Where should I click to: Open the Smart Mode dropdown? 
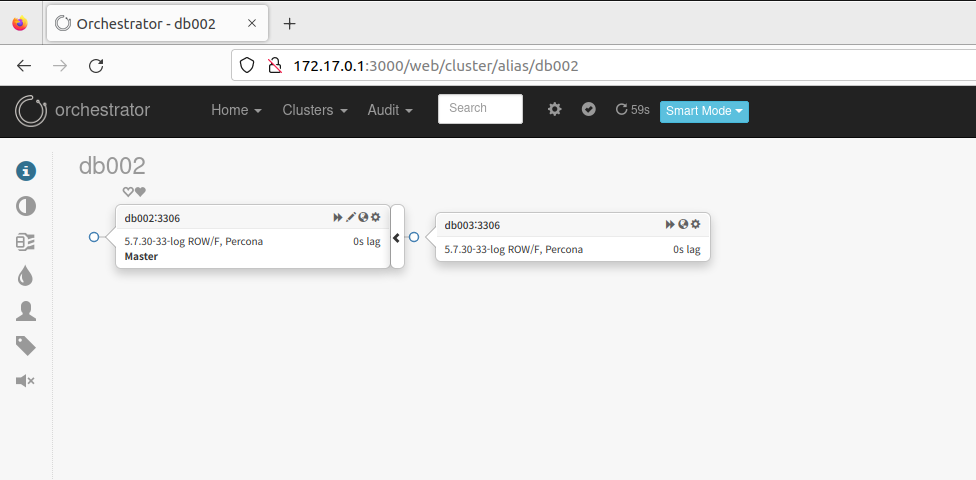click(x=704, y=111)
